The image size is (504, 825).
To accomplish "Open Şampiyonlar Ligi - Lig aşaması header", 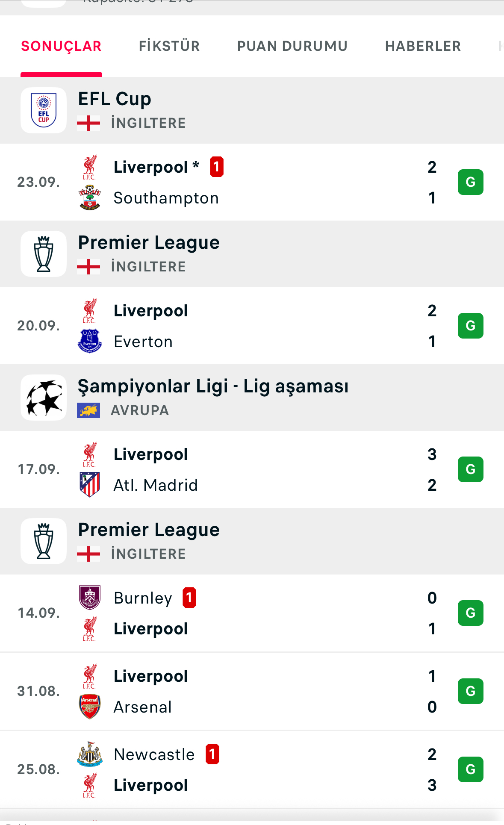I will coord(213,386).
